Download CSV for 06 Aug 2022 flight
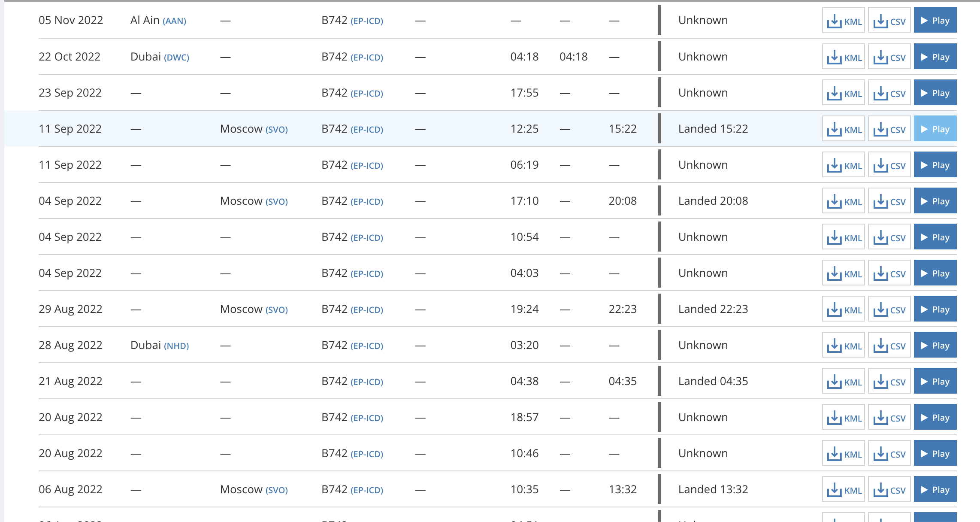 click(x=889, y=489)
